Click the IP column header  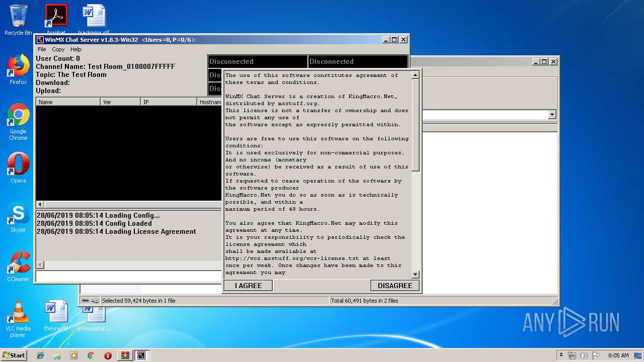(169, 102)
